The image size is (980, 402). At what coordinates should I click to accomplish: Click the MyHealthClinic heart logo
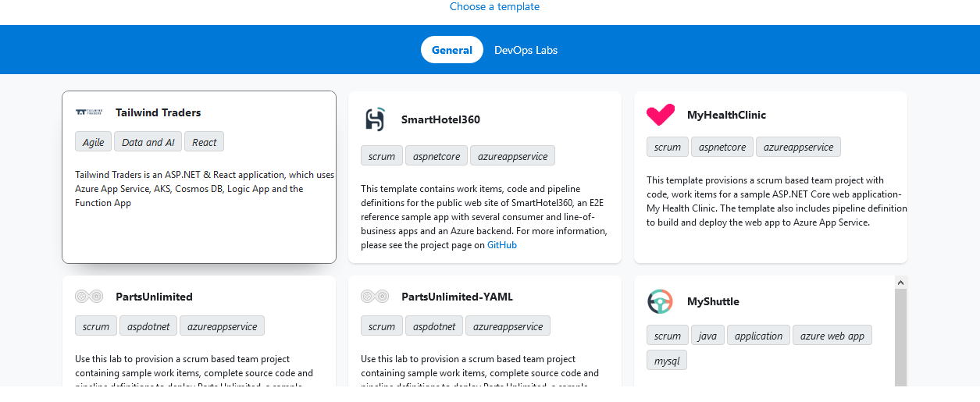pyautogui.click(x=661, y=115)
